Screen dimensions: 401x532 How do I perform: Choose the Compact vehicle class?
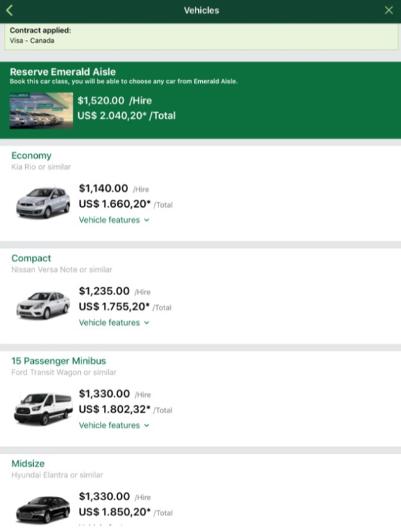click(31, 259)
